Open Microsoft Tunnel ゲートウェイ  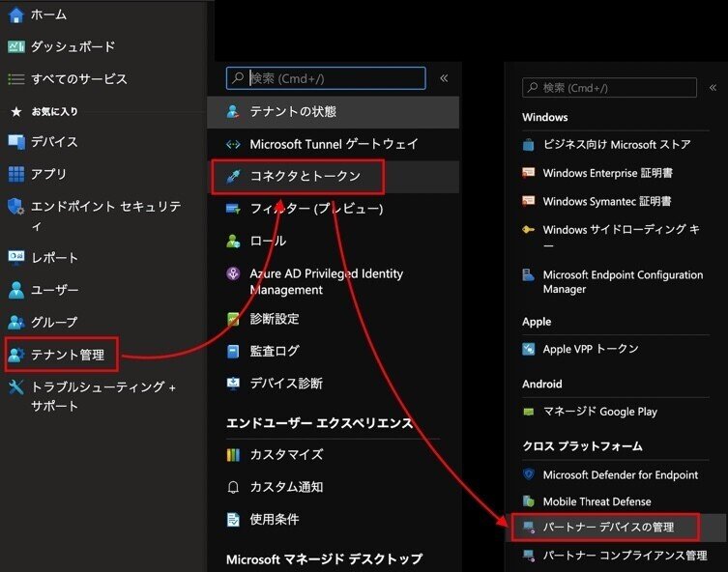click(x=333, y=144)
